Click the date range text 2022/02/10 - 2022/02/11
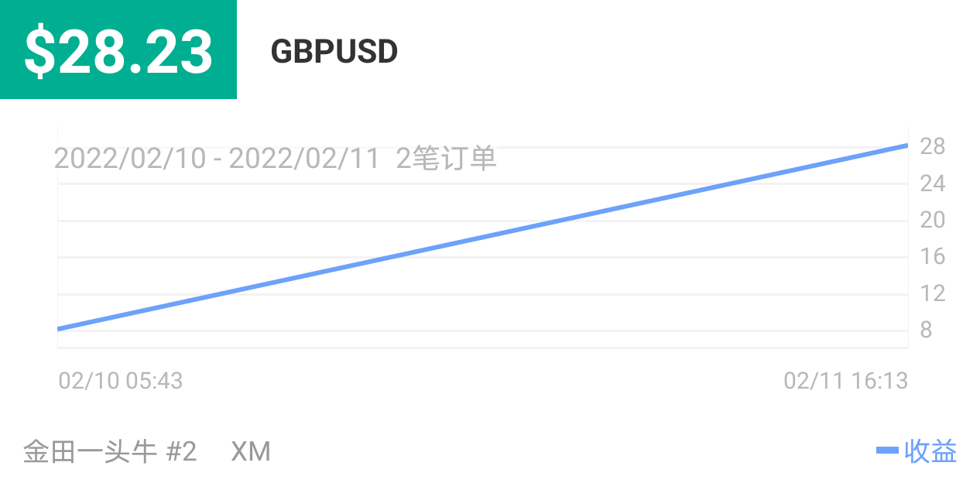 tap(217, 159)
